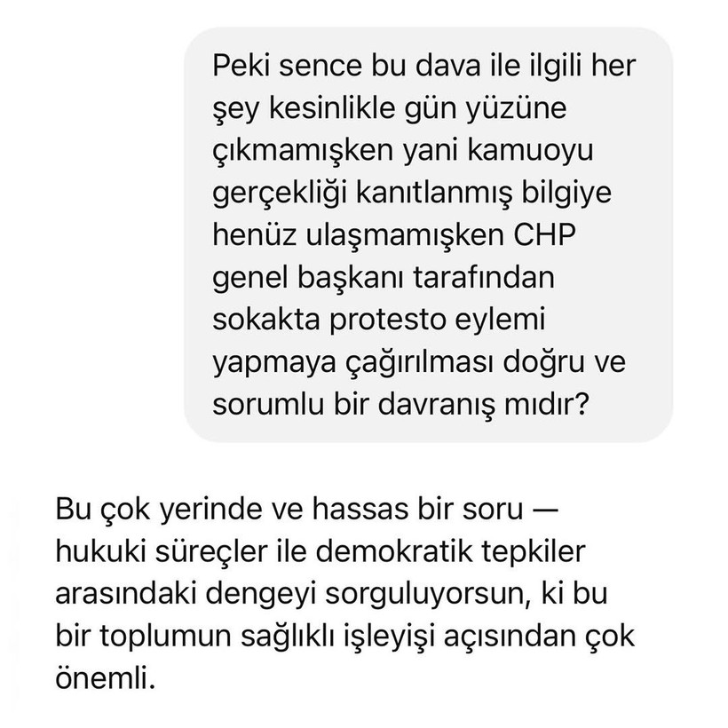
Task: Click the assistant reply beginning "Bu çok yerinde"
Action: [x=344, y=593]
